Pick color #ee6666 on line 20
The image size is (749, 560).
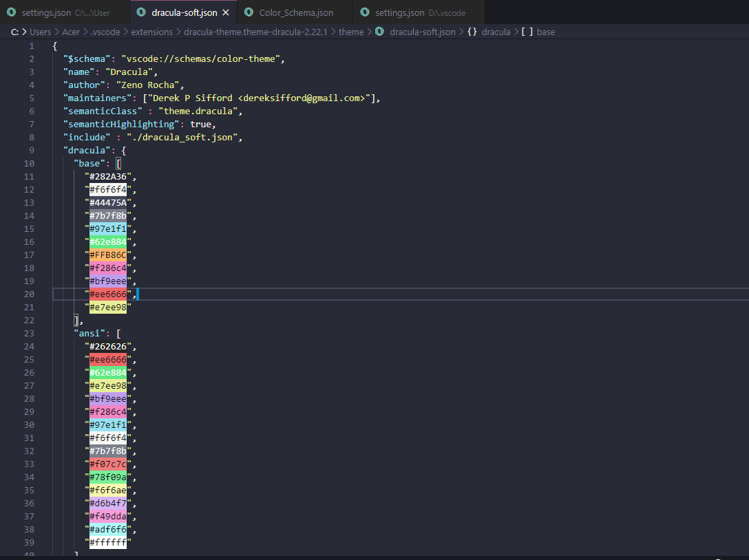click(x=108, y=294)
